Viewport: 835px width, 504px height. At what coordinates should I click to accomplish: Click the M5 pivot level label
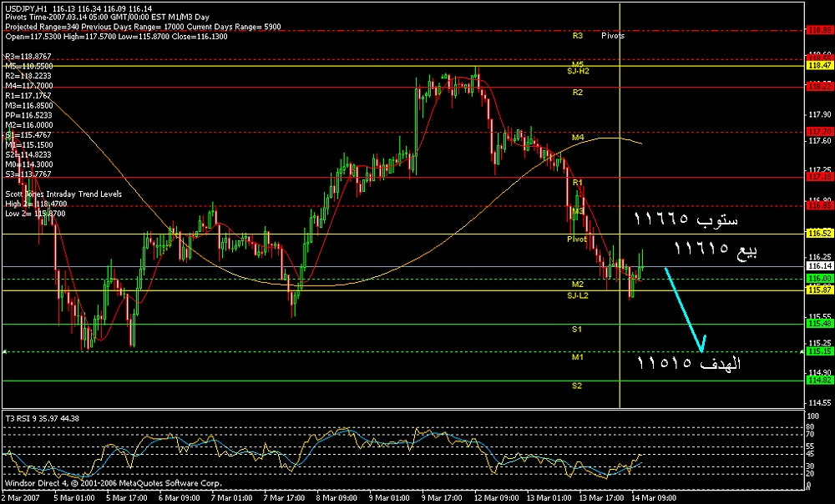coord(577,64)
